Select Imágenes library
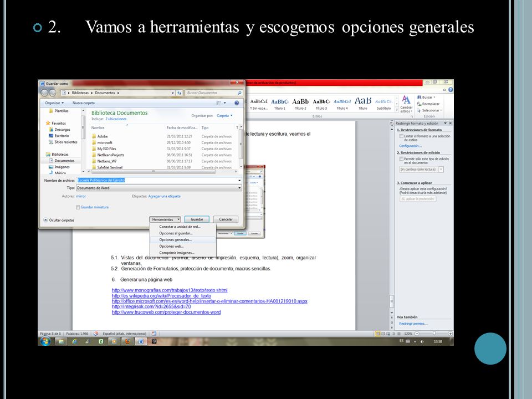532x399 pixels. (59, 167)
